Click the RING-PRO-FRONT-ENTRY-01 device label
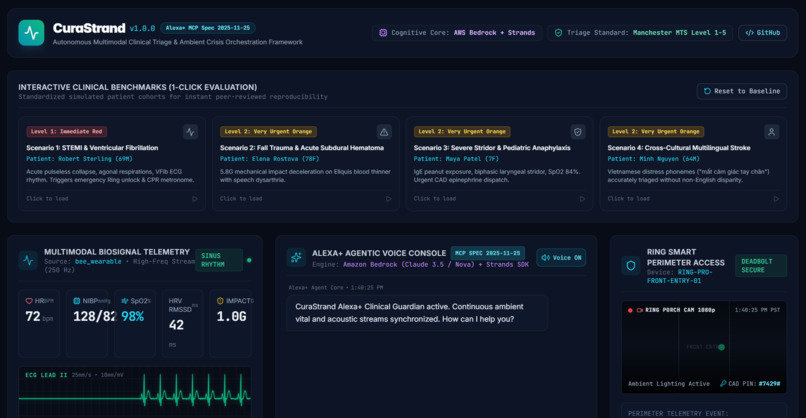Screen dimensions: 806x418 (x=680, y=277)
